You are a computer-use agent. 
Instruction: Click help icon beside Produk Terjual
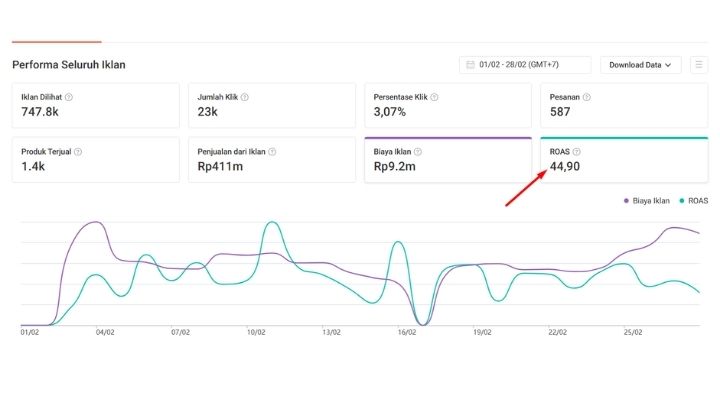point(78,152)
